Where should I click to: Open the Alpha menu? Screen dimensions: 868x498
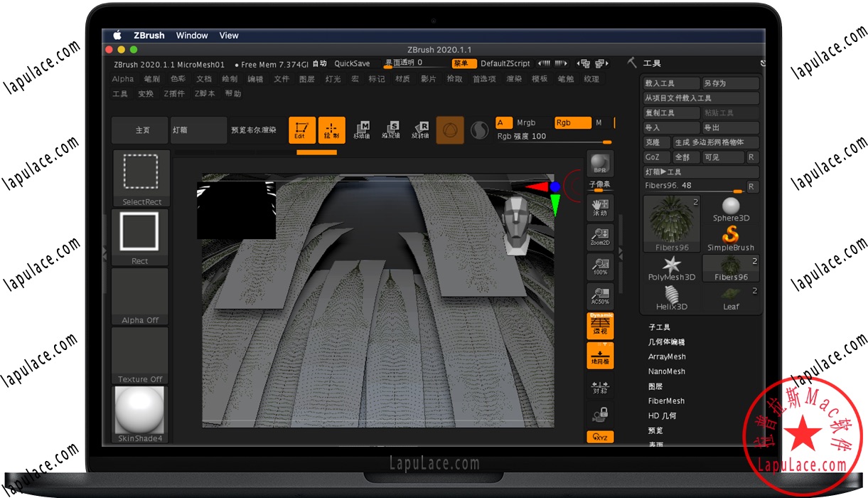click(x=123, y=79)
